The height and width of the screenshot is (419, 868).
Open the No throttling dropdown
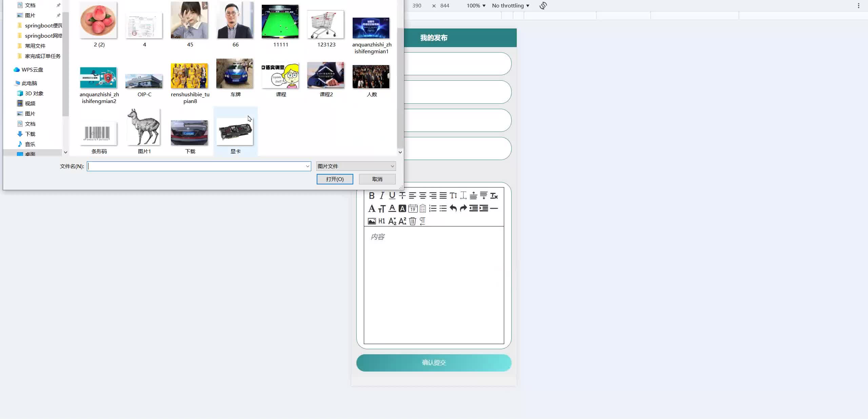point(510,5)
